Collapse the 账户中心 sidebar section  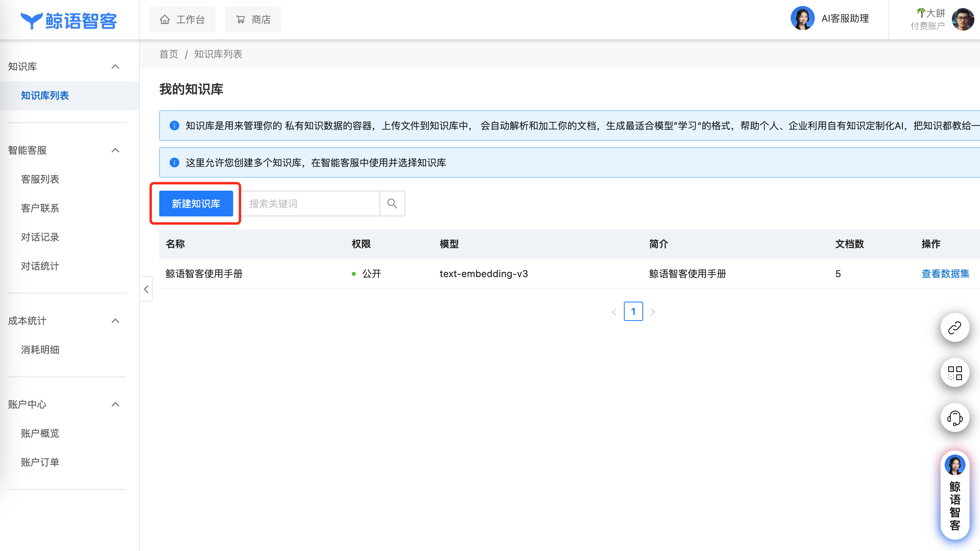[115, 405]
